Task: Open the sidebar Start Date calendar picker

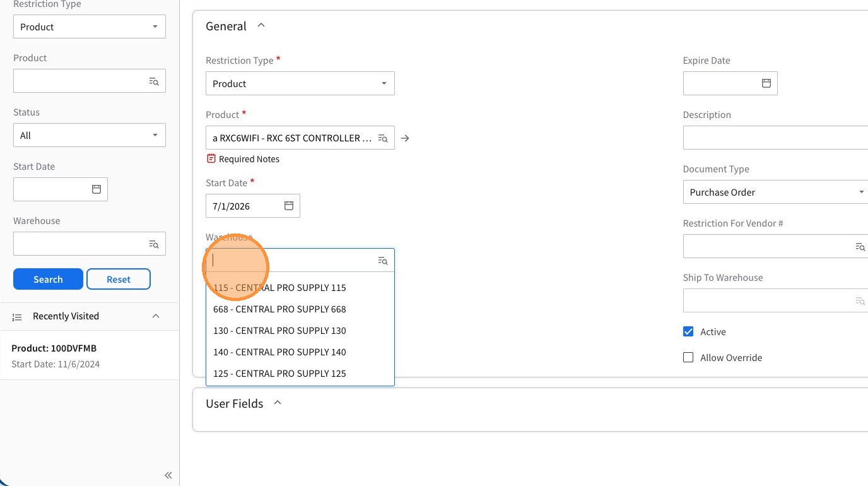Action: pos(97,189)
